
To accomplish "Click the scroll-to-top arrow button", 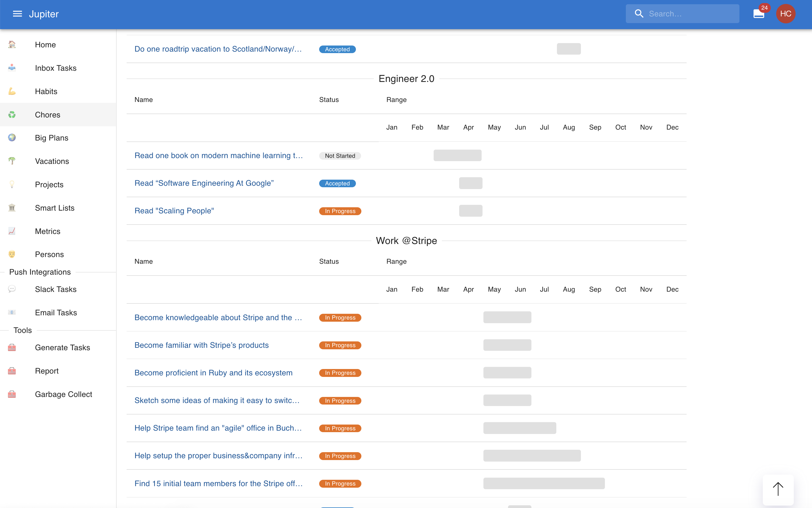I will click(778, 489).
